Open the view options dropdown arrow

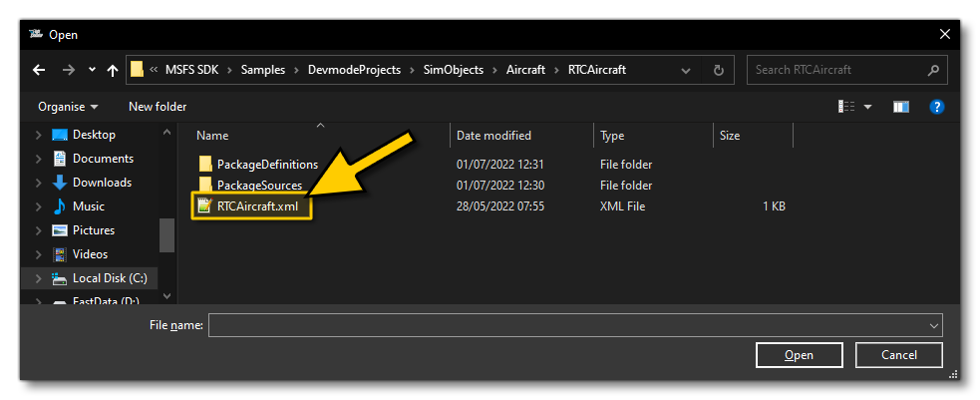[x=867, y=107]
